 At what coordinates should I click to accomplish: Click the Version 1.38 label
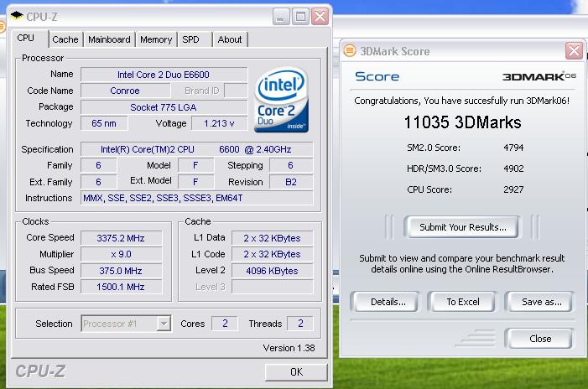(289, 348)
